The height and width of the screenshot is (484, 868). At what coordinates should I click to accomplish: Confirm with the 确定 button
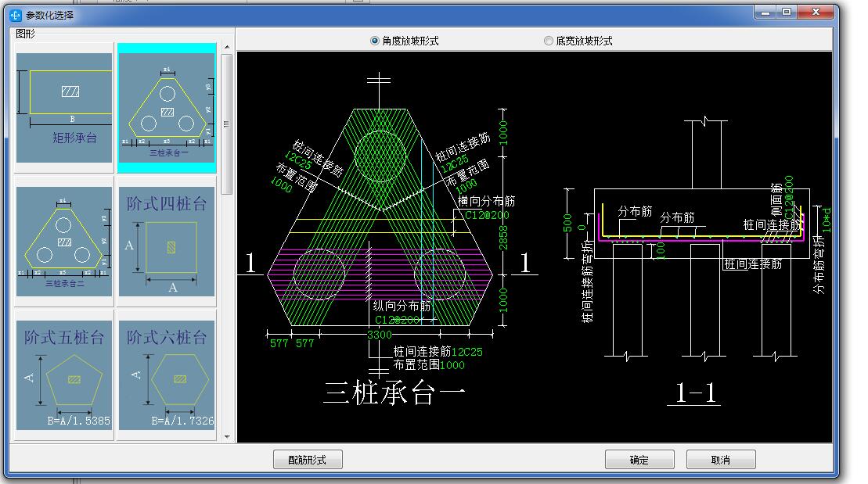point(639,460)
